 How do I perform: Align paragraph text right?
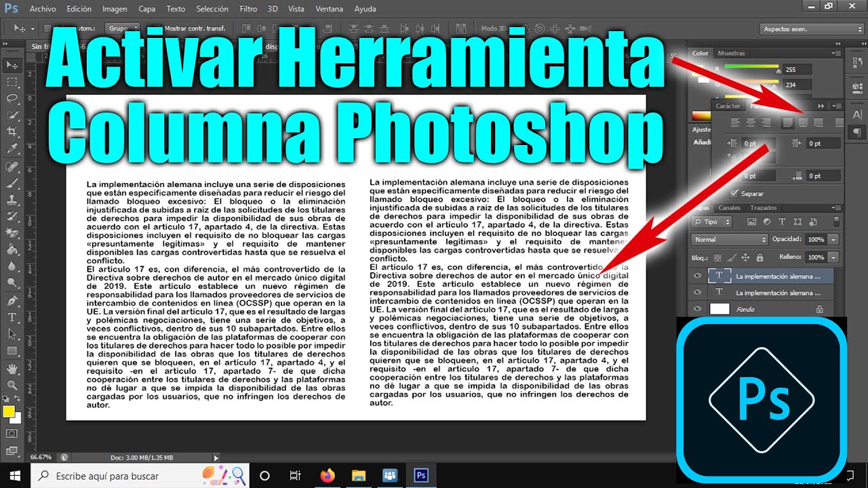point(766,123)
